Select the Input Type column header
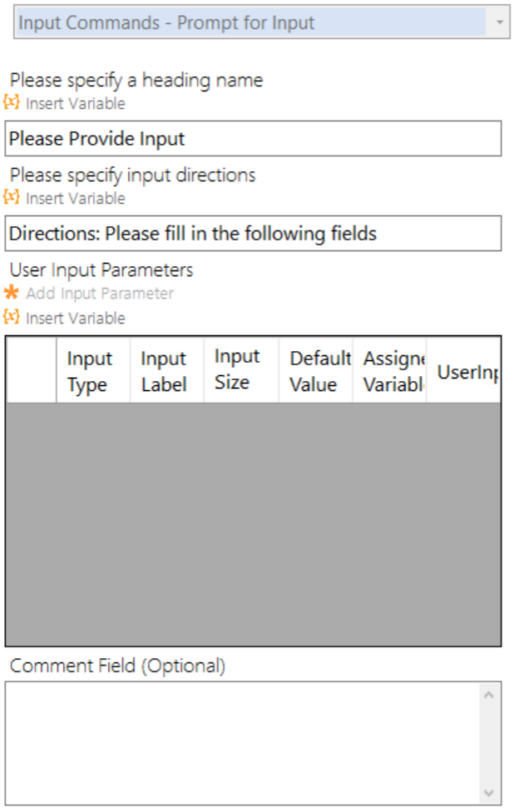This screenshot has width=514, height=812. pos(93,371)
